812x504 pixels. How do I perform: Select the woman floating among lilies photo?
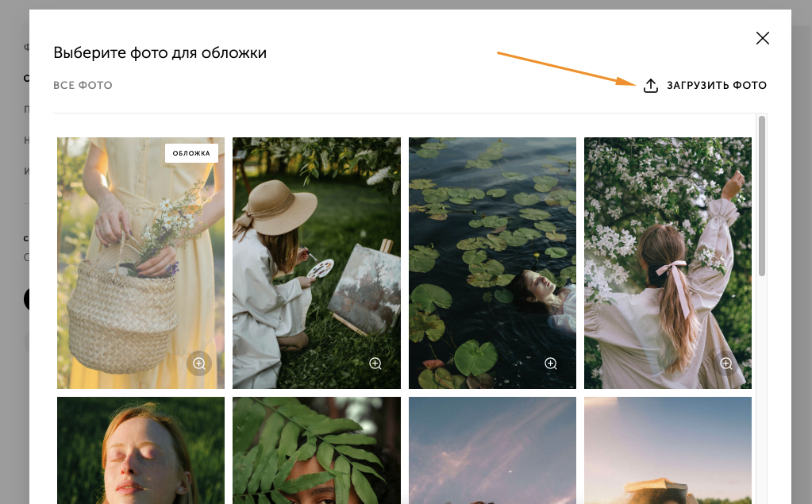click(492, 264)
